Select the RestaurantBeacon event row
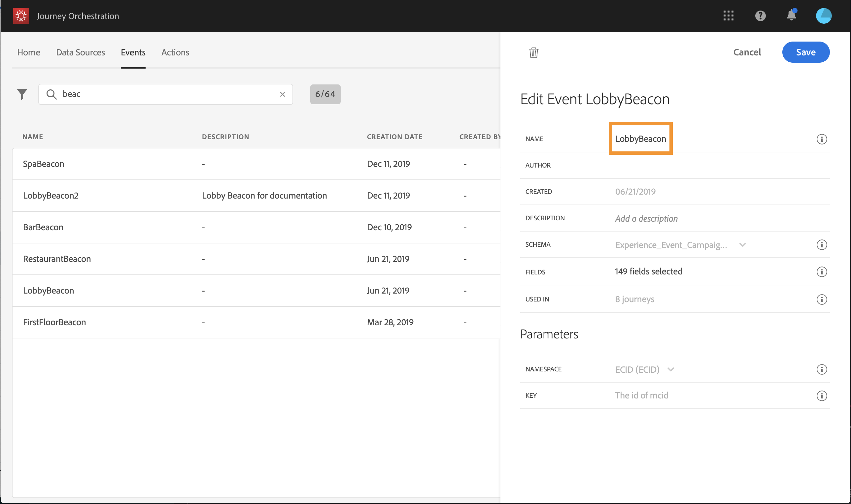 pyautogui.click(x=57, y=259)
